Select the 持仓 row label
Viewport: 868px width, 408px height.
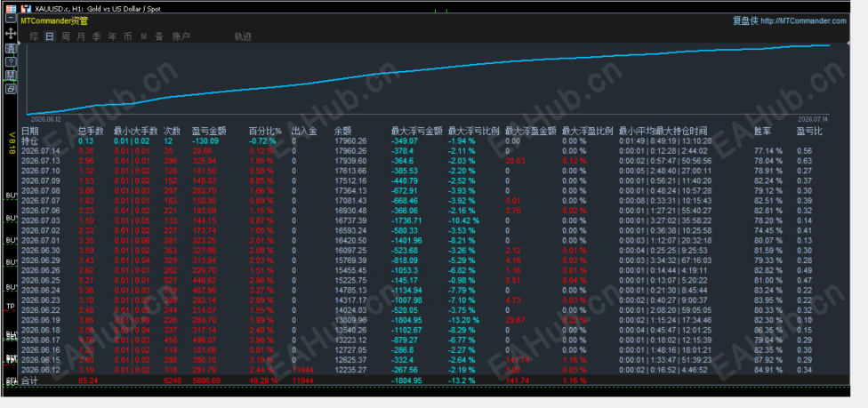pyautogui.click(x=30, y=140)
